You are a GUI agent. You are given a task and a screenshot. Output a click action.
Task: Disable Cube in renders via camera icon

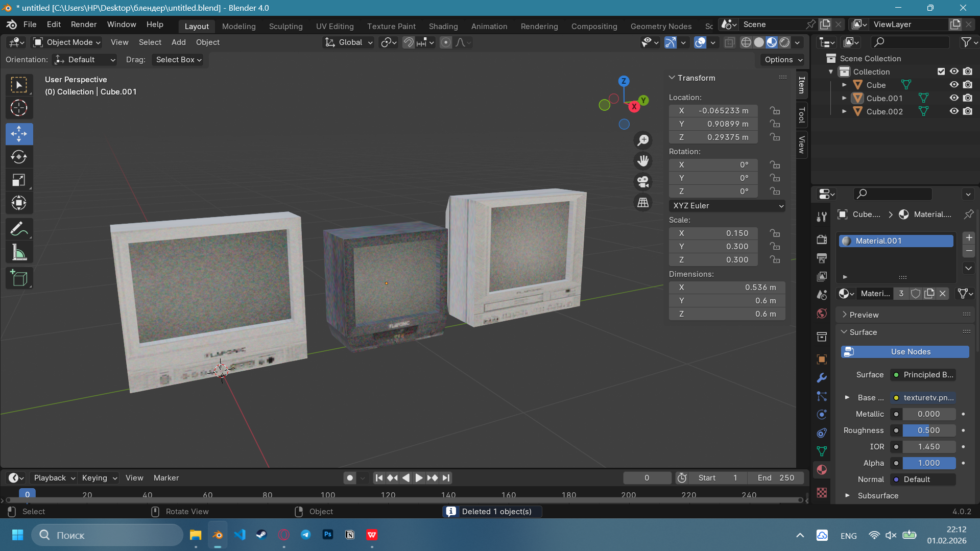(968, 85)
